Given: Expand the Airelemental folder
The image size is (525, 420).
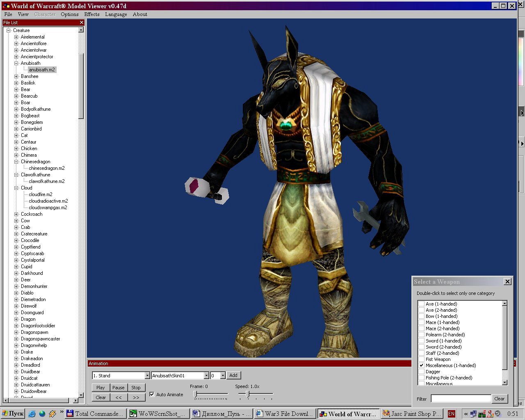Looking at the screenshot, I should [x=16, y=37].
